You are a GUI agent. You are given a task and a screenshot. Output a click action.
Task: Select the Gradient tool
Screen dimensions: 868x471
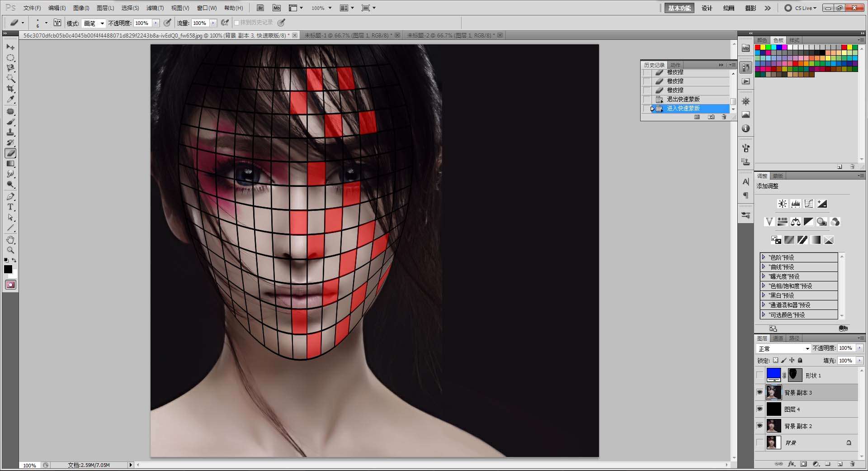tap(10, 164)
